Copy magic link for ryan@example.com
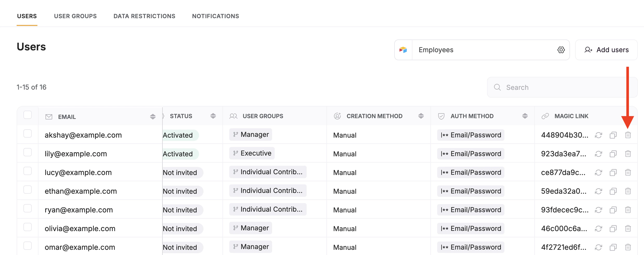This screenshot has width=644, height=255. [613, 210]
